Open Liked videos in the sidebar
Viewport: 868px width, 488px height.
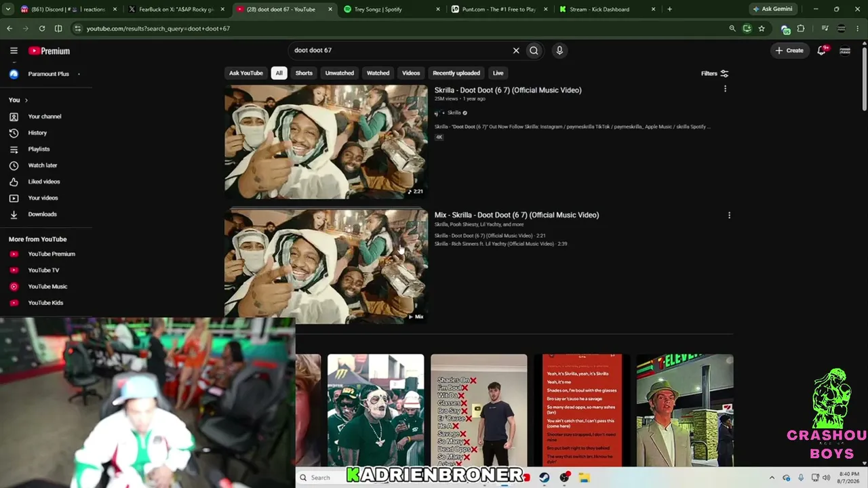(44, 182)
